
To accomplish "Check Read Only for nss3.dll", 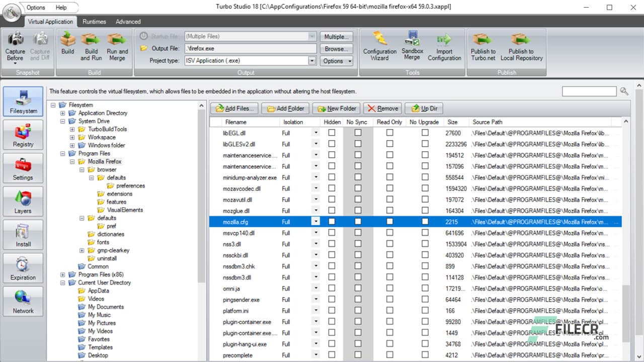I will point(389,244).
